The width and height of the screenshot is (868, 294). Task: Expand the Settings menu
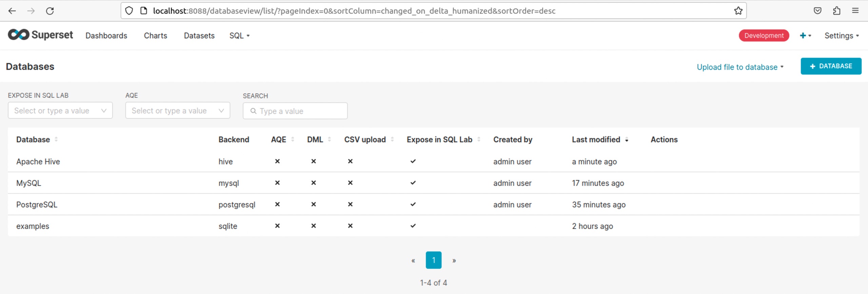coord(842,36)
